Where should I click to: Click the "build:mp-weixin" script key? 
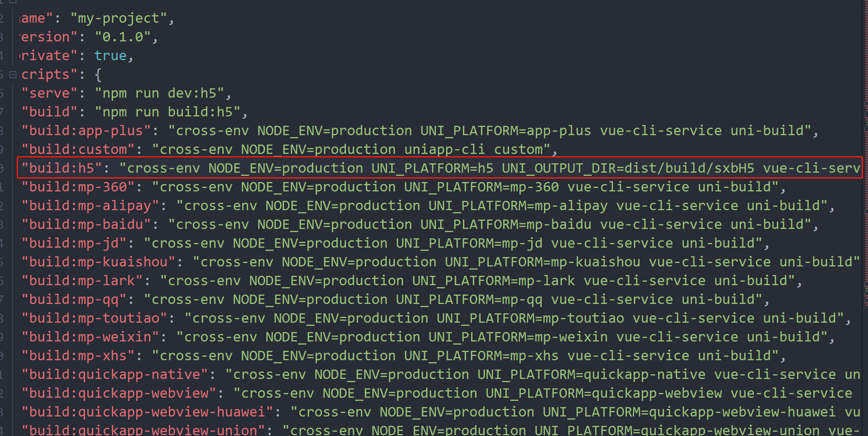click(90, 337)
